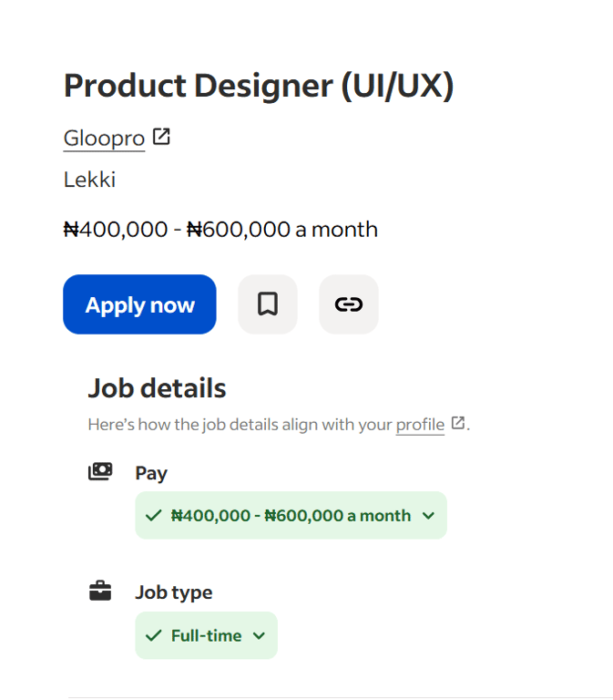
Task: Click the Job details heading
Action: pyautogui.click(x=157, y=388)
